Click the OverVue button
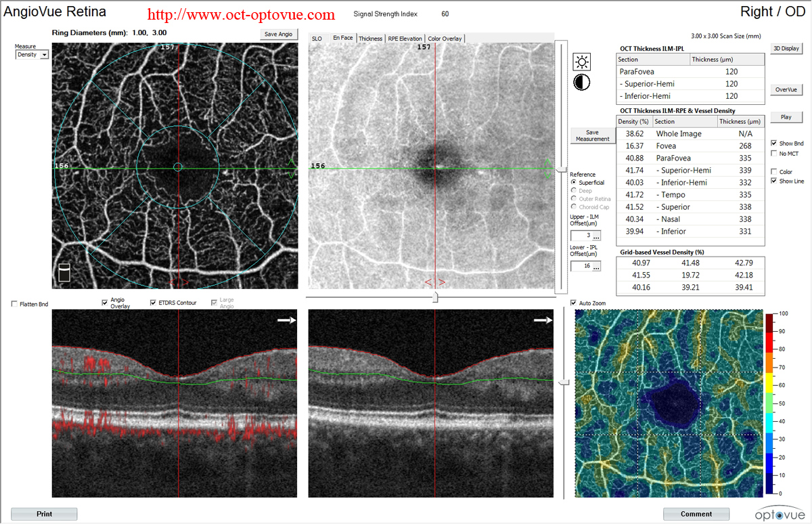812x524 pixels. pos(786,89)
